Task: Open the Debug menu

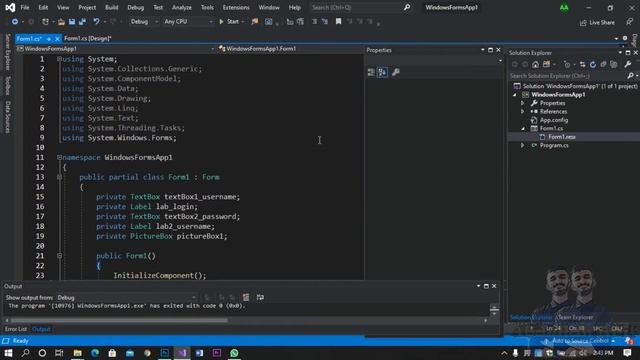Action: (136, 7)
